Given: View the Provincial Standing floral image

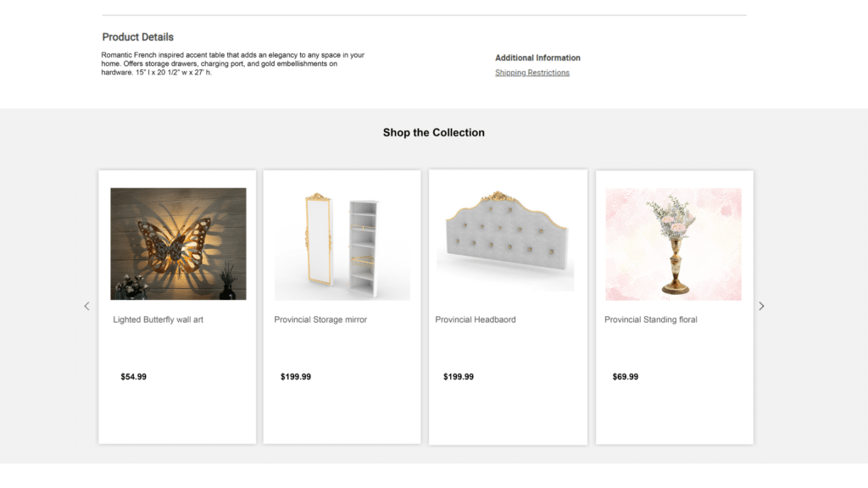Looking at the screenshot, I should pos(673,244).
